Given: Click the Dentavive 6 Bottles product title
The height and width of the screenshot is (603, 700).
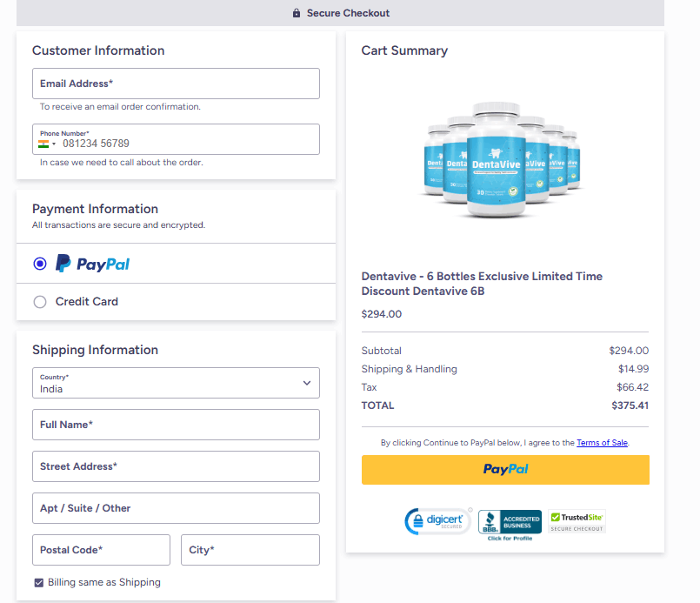Looking at the screenshot, I should 482,284.
